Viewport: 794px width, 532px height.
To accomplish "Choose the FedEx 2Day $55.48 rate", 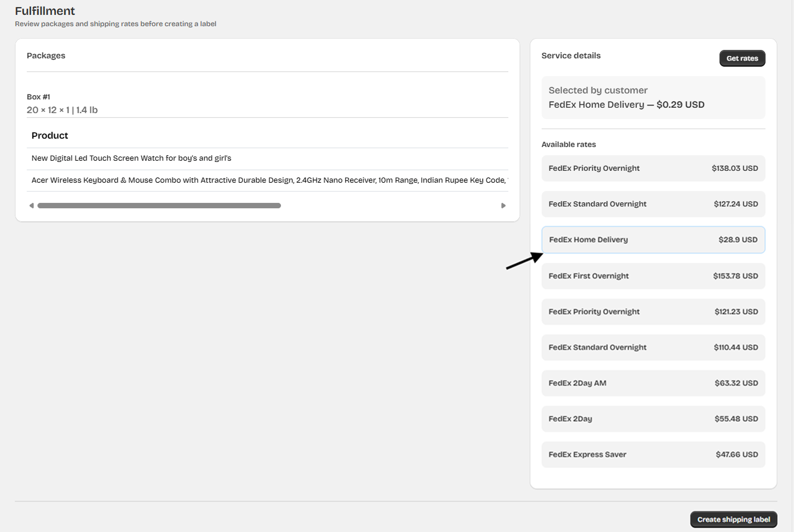I will [x=653, y=419].
